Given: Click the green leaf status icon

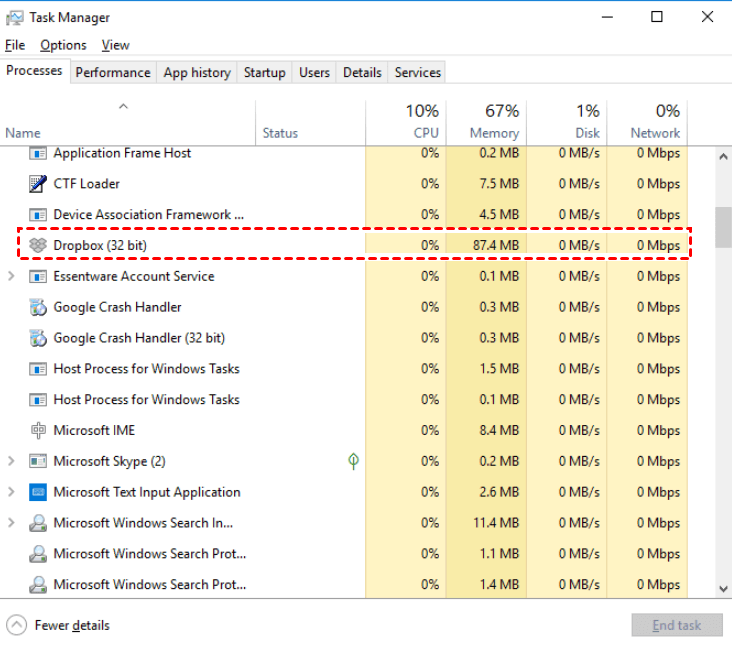Looking at the screenshot, I should (x=353, y=461).
